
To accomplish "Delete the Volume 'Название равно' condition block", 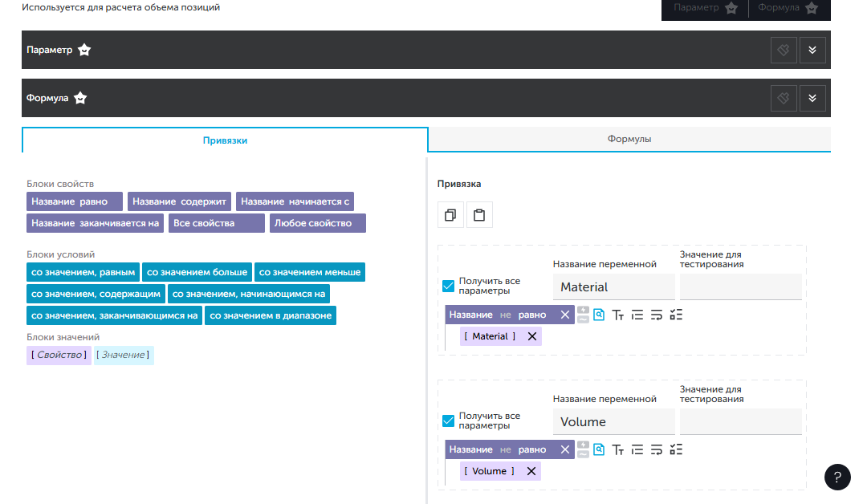I will coord(564,449).
